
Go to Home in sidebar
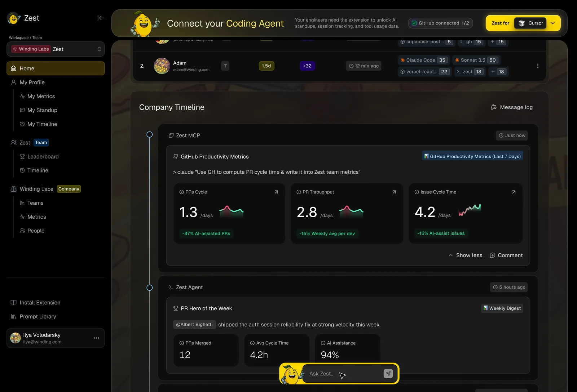point(56,68)
